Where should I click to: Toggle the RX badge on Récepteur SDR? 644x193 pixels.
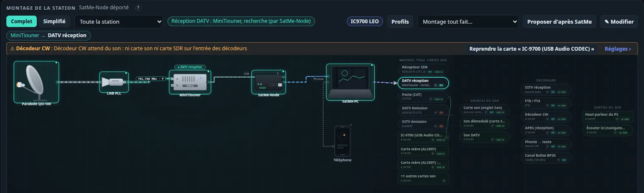tap(430, 72)
